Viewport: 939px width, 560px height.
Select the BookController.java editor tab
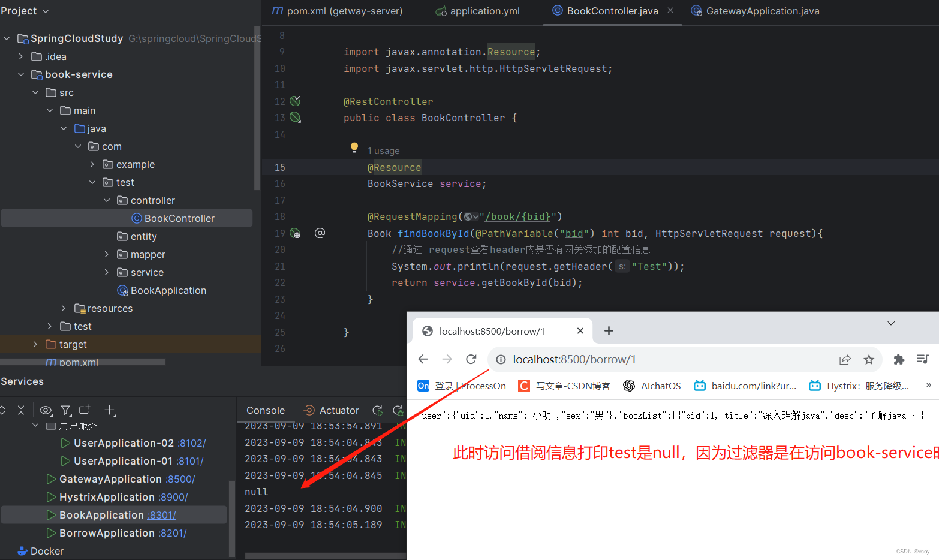pos(612,11)
